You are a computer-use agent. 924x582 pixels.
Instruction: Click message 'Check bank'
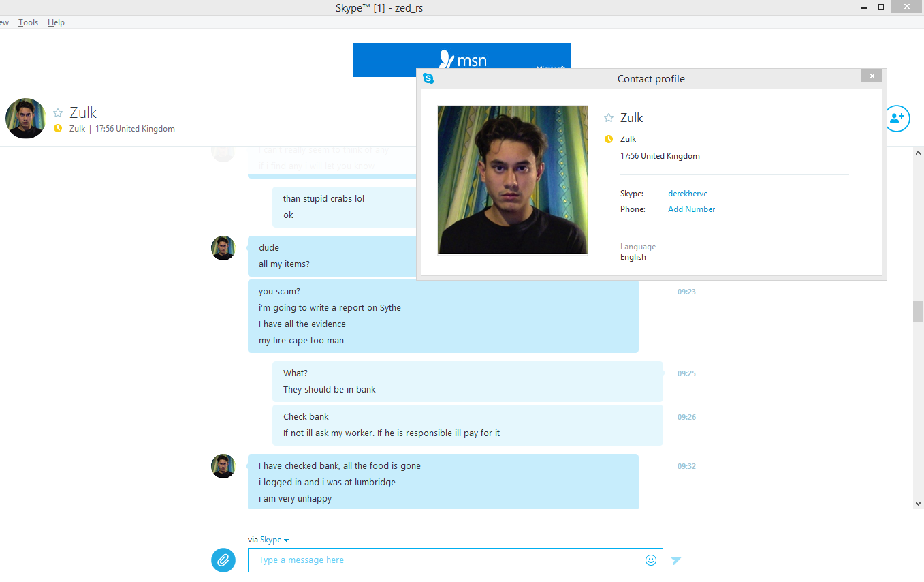click(x=306, y=417)
